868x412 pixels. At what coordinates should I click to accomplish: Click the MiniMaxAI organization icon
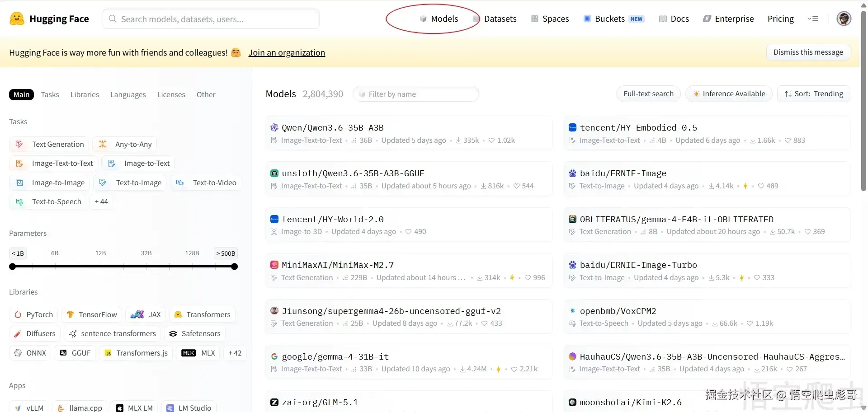coord(274,265)
